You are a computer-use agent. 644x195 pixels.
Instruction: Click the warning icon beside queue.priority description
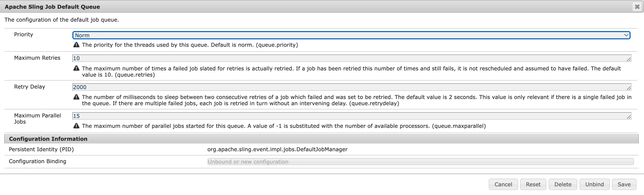pos(76,45)
